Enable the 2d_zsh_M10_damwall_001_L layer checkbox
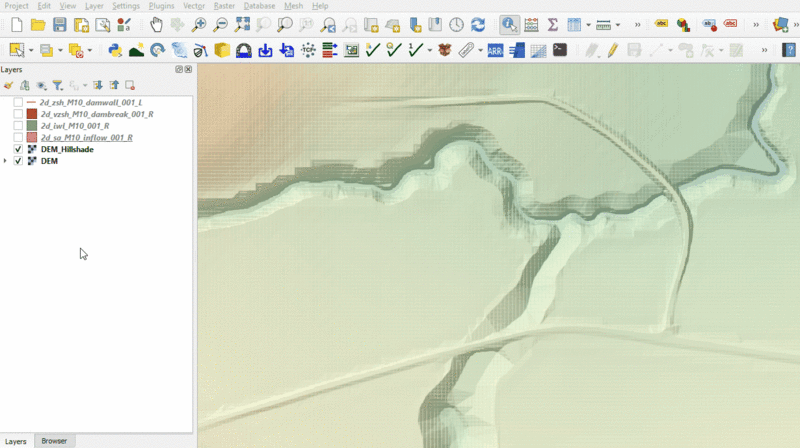 tap(18, 103)
